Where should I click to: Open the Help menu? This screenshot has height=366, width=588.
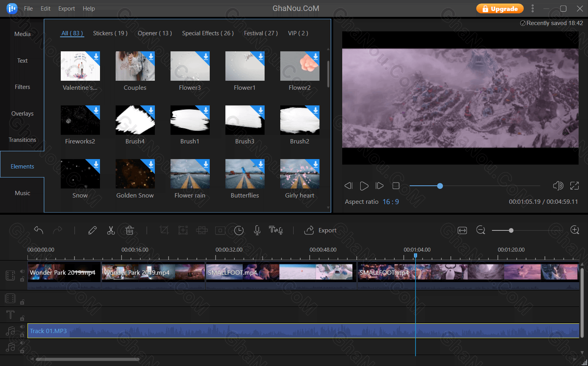[x=89, y=9]
